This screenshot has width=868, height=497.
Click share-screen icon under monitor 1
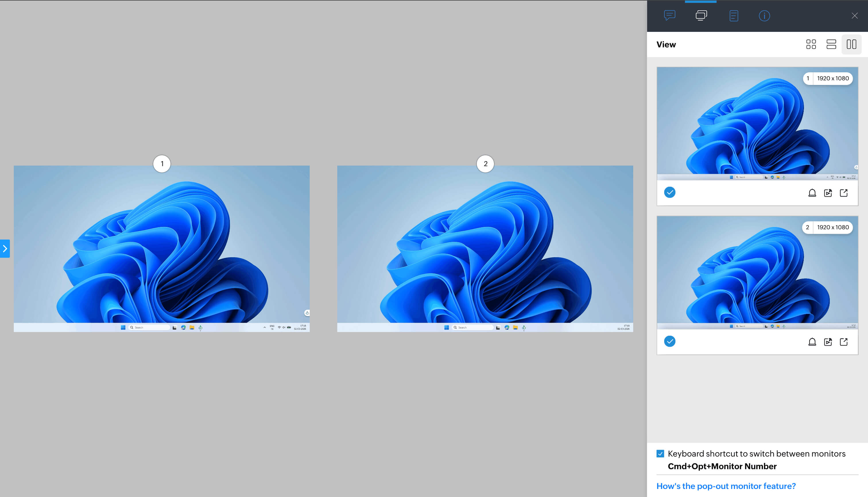828,193
